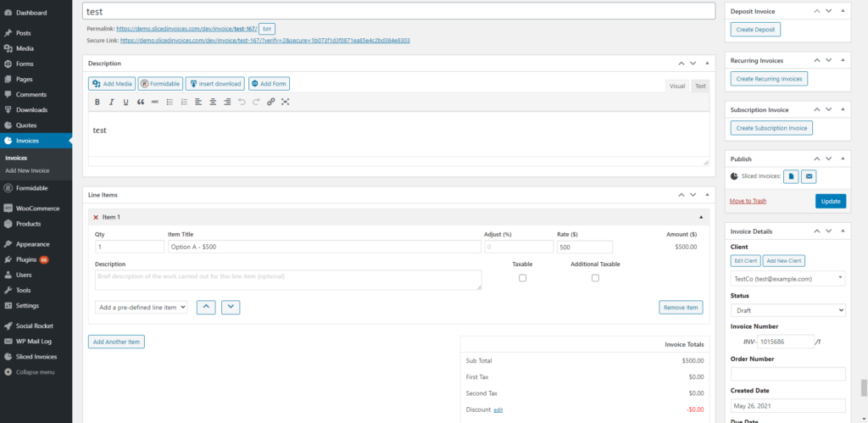Collapse the Invoice Details panel toggle
The image size is (868, 423).
point(843,231)
